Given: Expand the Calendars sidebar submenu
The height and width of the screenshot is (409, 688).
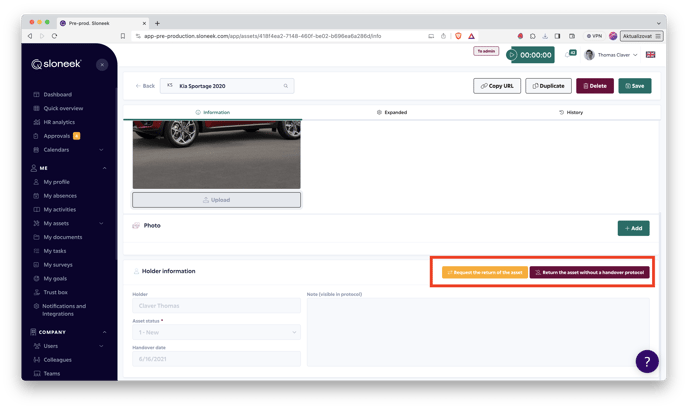Looking at the screenshot, I should [102, 150].
